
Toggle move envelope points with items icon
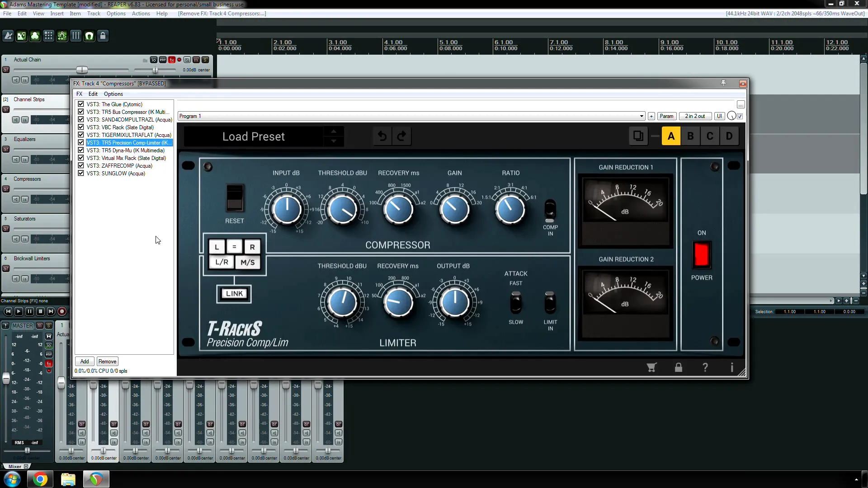point(62,36)
